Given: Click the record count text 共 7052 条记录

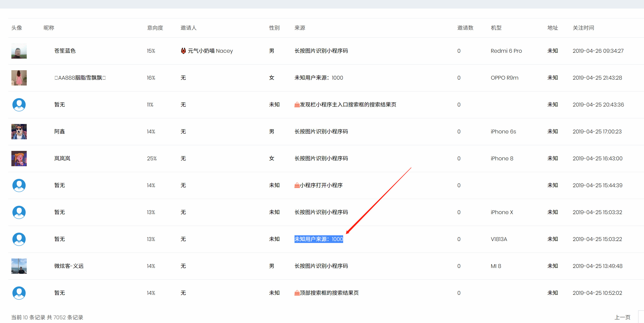Looking at the screenshot, I should pos(65,317).
